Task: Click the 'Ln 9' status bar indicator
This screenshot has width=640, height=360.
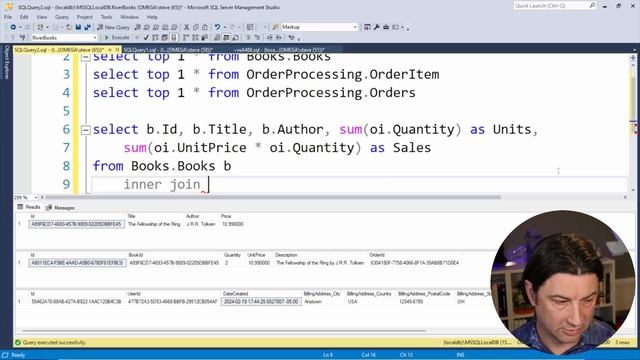Action: (x=328, y=355)
